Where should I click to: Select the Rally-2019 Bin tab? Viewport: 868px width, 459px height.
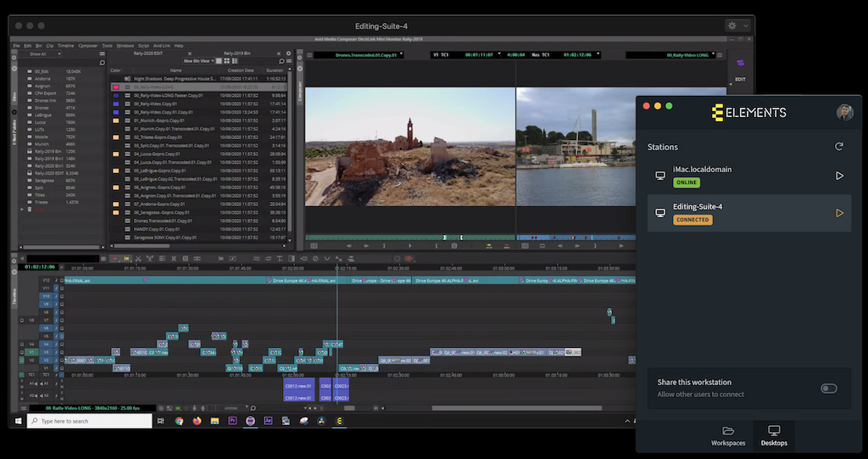237,53
